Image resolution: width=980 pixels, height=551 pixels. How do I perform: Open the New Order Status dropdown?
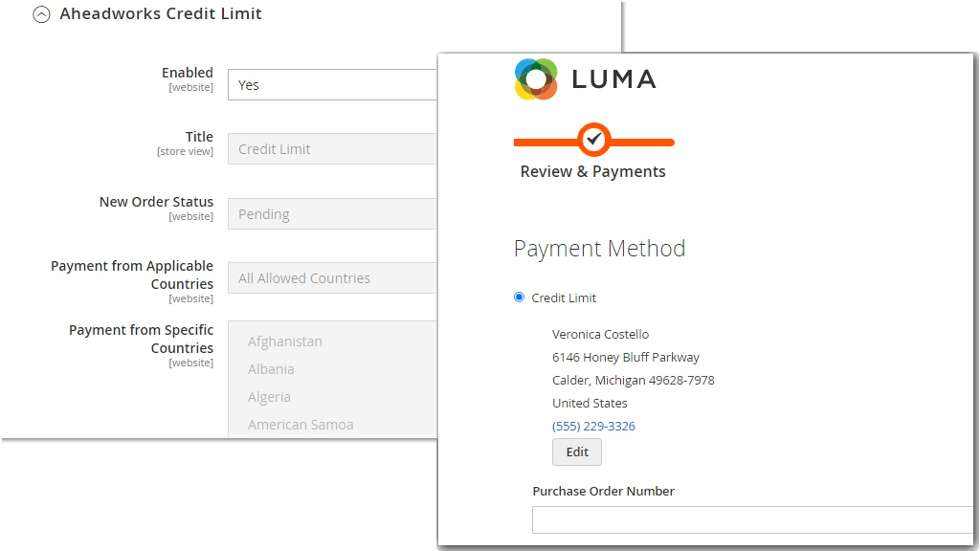click(332, 214)
